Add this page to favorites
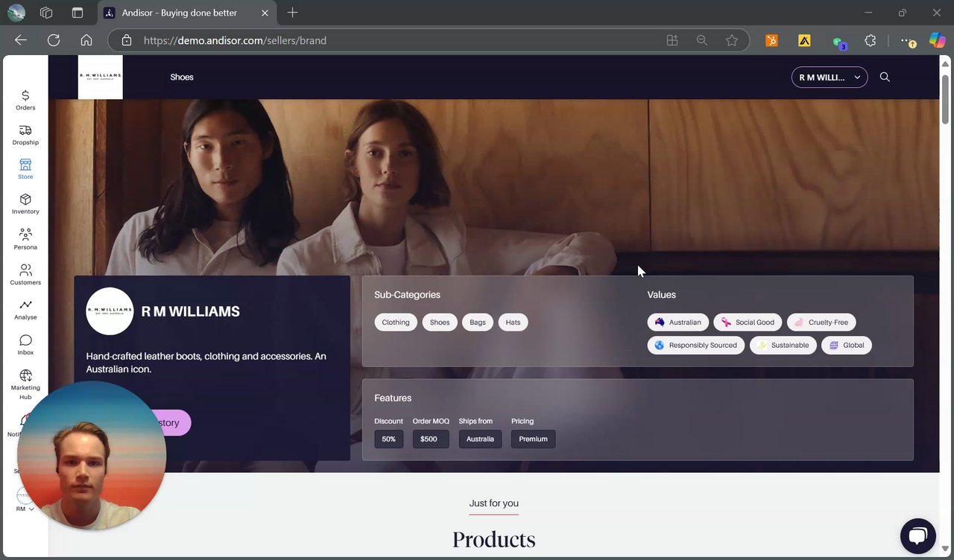Image resolution: width=954 pixels, height=560 pixels. 732,40
